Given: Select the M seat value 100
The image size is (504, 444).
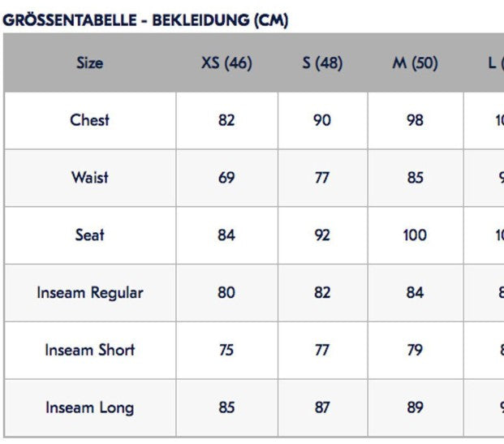Looking at the screenshot, I should tap(415, 235).
